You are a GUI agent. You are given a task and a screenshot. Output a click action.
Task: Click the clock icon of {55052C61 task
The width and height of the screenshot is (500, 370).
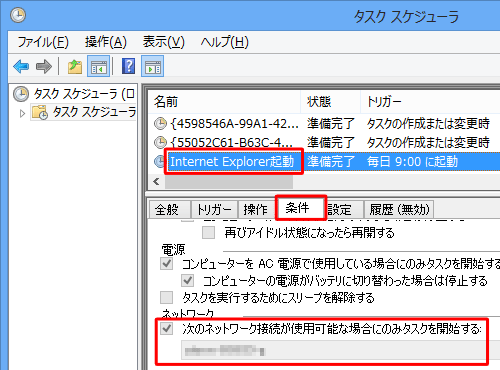tap(160, 143)
